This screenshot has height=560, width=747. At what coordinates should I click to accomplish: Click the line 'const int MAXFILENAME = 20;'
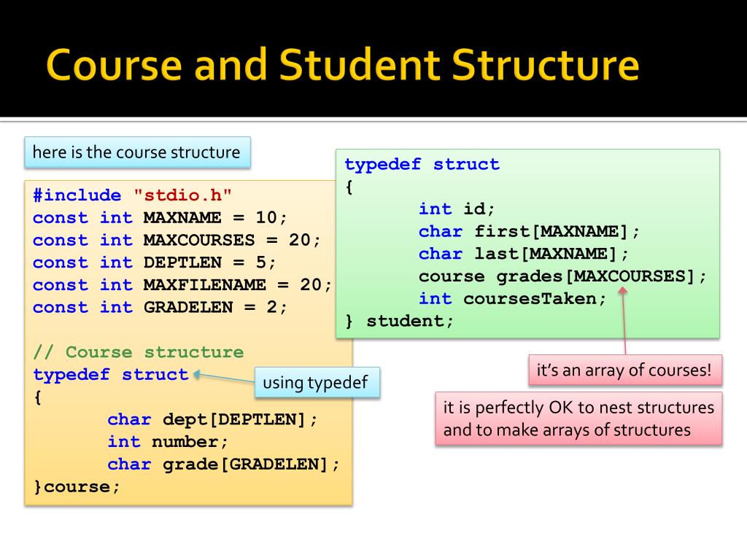coord(182,285)
